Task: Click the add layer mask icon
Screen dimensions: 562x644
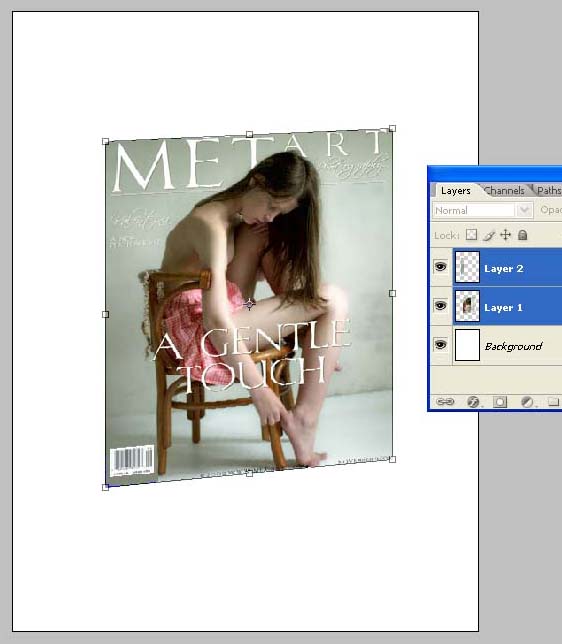Action: pos(500,402)
